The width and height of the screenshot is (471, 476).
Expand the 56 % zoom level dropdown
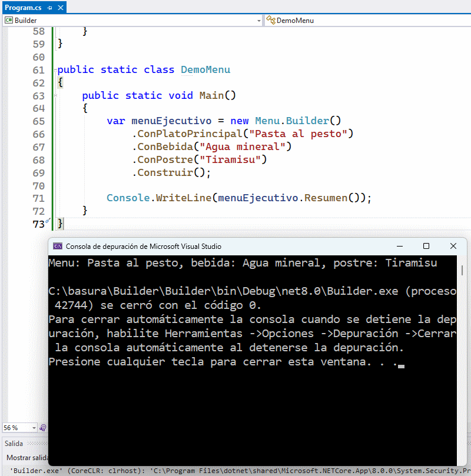[34, 428]
